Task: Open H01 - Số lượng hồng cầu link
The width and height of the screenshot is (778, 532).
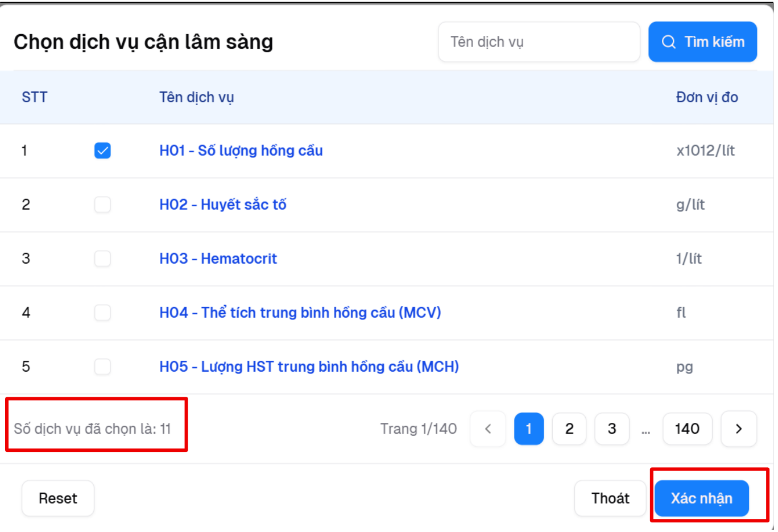Action: coord(241,151)
